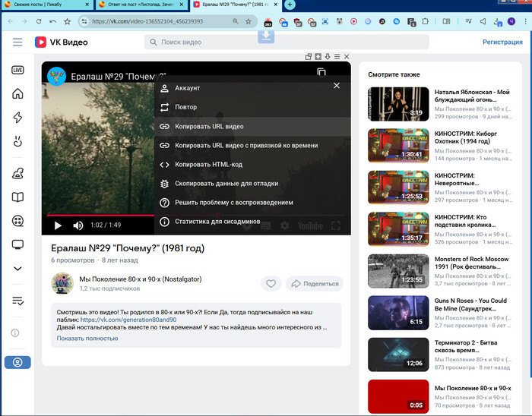Close the player context menu
The width and height of the screenshot is (532, 416).
336,86
